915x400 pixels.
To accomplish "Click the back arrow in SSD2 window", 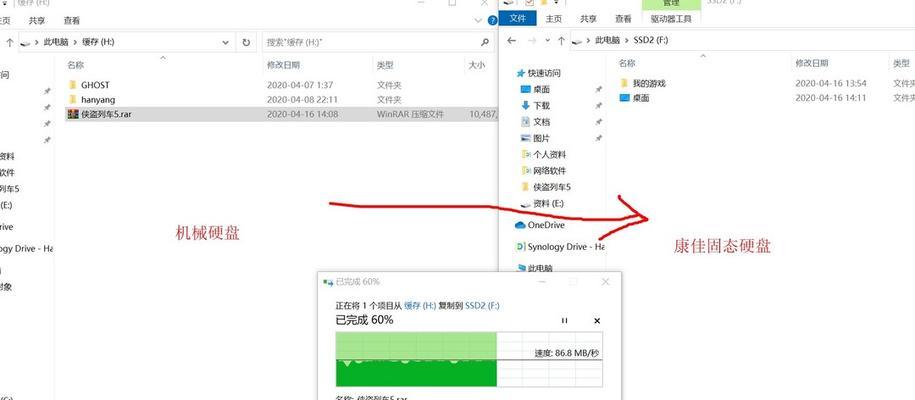I will pyautogui.click(x=512, y=40).
